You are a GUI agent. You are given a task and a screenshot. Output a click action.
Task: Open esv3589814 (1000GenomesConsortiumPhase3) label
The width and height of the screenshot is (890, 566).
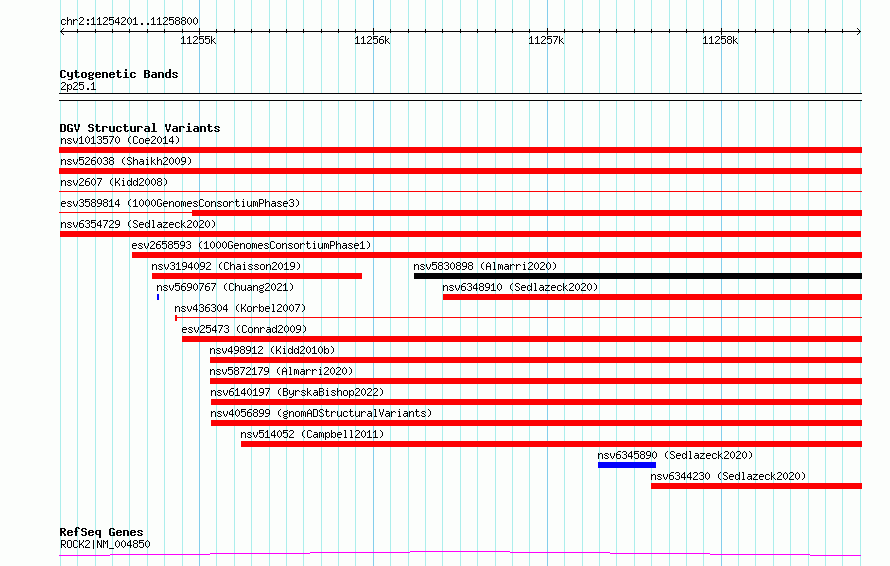(180, 203)
